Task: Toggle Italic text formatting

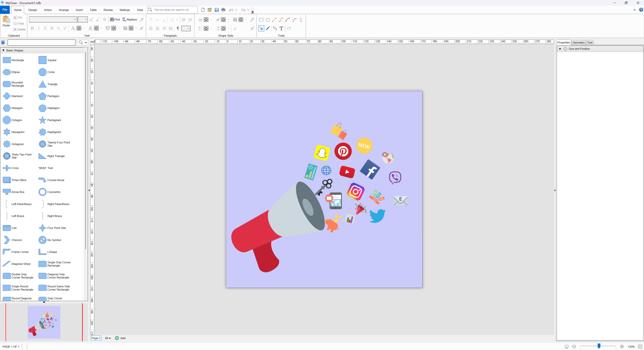Action: tap(39, 28)
